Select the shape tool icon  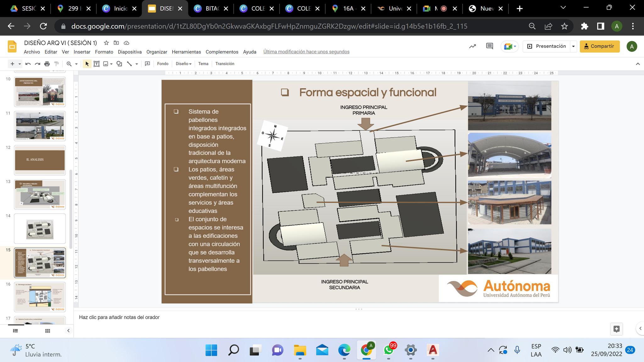[119, 64]
